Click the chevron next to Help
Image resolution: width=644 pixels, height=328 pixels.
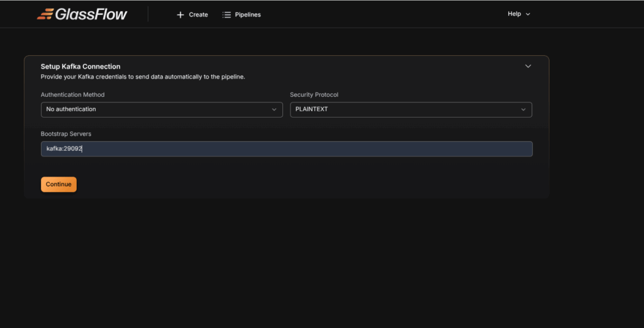(x=528, y=14)
